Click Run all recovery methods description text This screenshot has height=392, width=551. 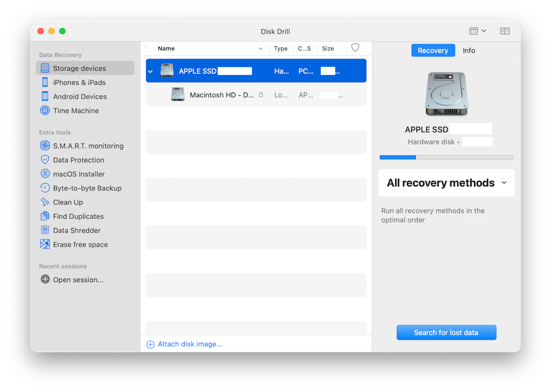click(433, 215)
